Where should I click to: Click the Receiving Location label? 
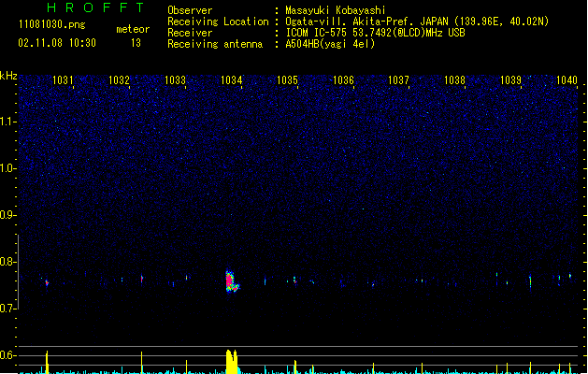[x=218, y=22]
